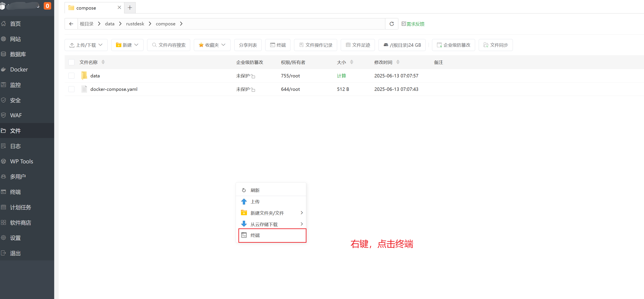This screenshot has height=299, width=644.
Task: Toggle the select-all header checkbox
Action: [71, 62]
